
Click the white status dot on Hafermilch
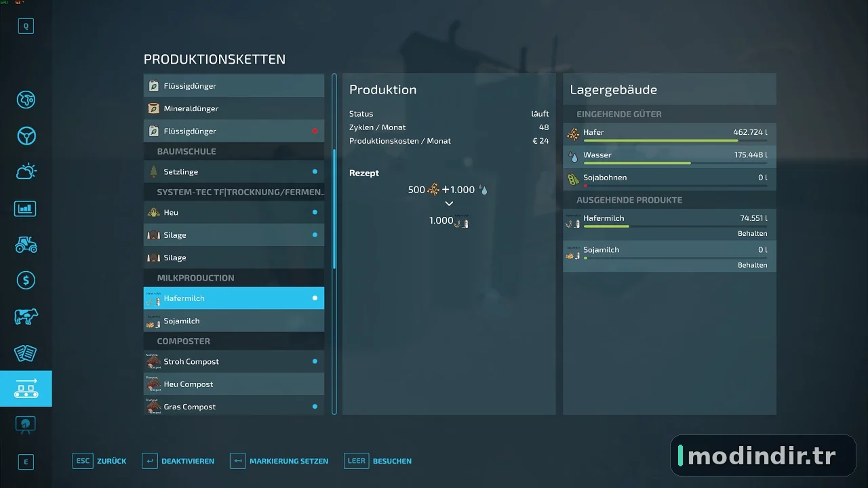coord(315,298)
